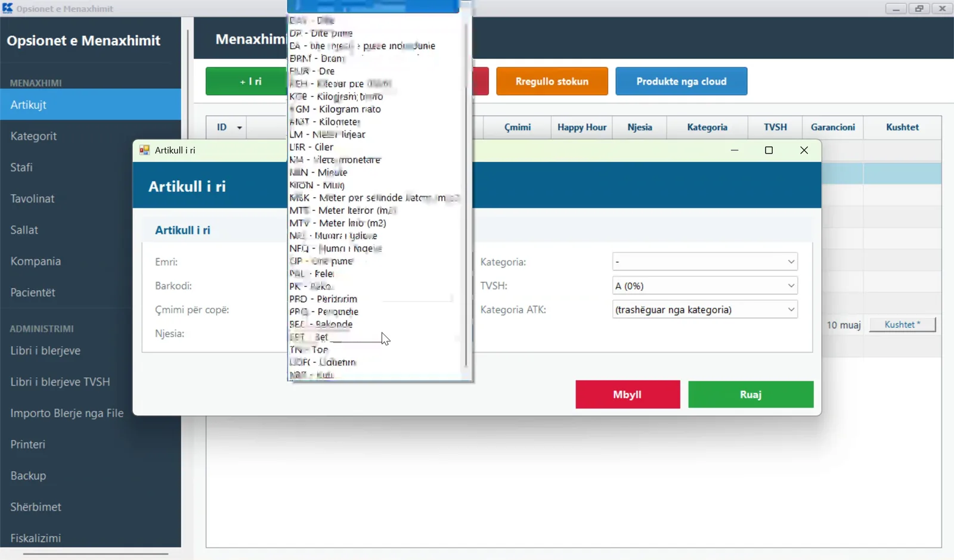Click the Rregullo stokun button

pos(552,82)
